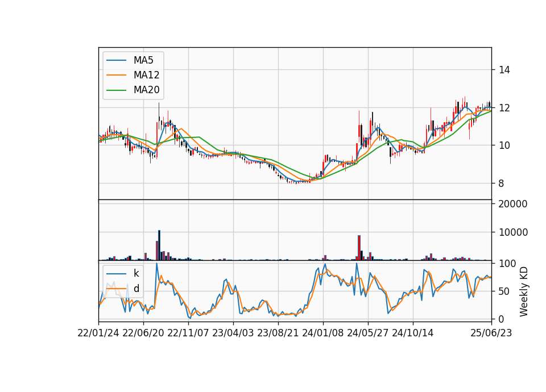Click the volume axis value 20000
The height and width of the screenshot is (392, 546).
click(x=513, y=204)
